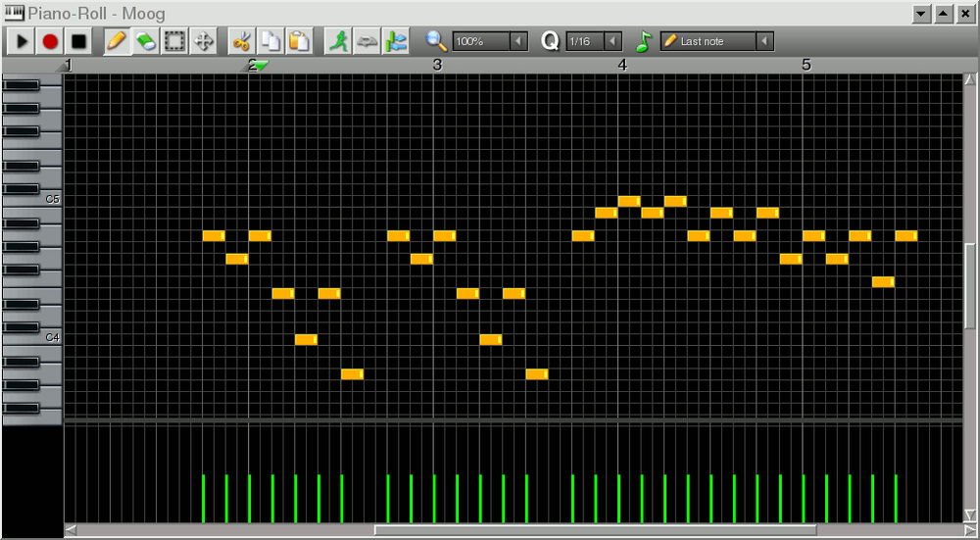Select the lone low note in bar 5
The height and width of the screenshot is (540, 980).
883,282
